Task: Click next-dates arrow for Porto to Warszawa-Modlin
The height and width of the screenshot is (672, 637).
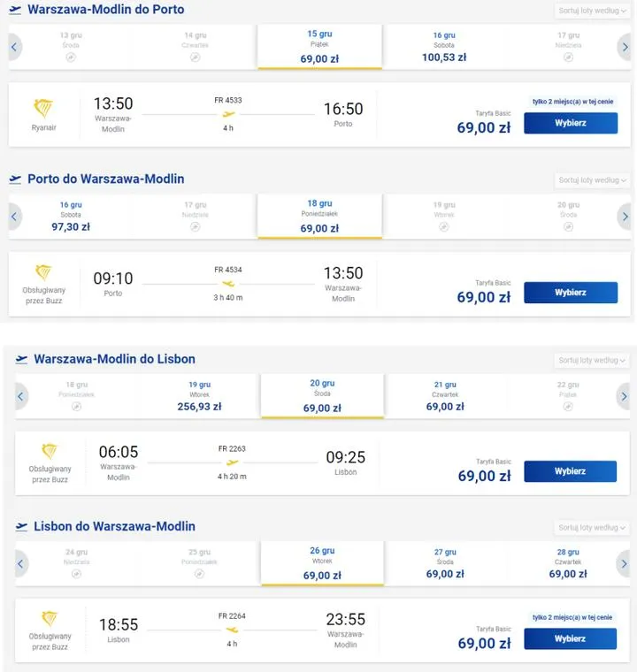Action: 625,216
